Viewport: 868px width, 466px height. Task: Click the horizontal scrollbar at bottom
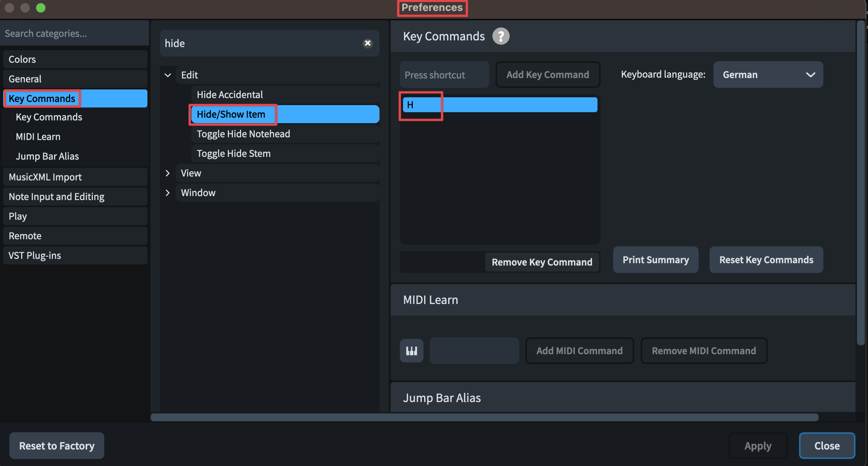484,417
